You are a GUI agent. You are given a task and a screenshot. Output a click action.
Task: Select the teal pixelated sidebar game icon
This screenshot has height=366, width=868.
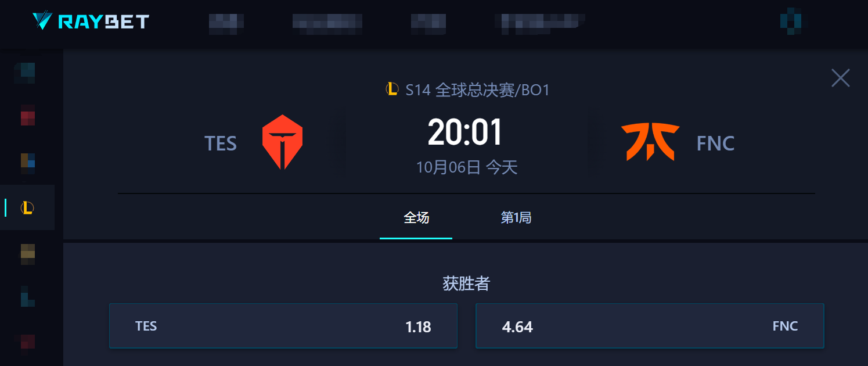click(x=24, y=73)
